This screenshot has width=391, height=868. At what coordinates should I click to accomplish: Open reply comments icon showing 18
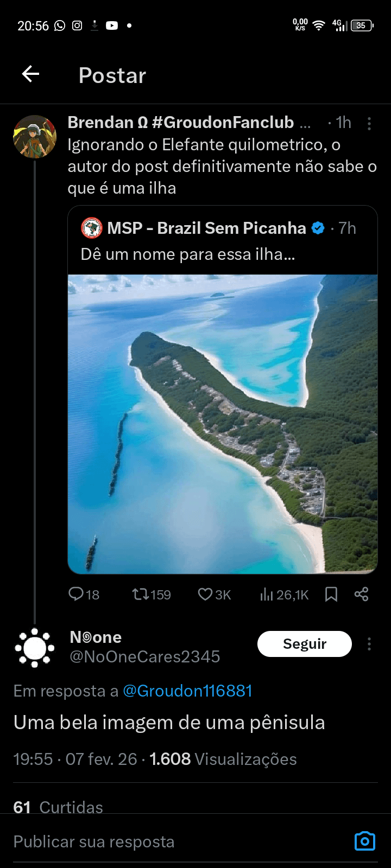coord(84,595)
